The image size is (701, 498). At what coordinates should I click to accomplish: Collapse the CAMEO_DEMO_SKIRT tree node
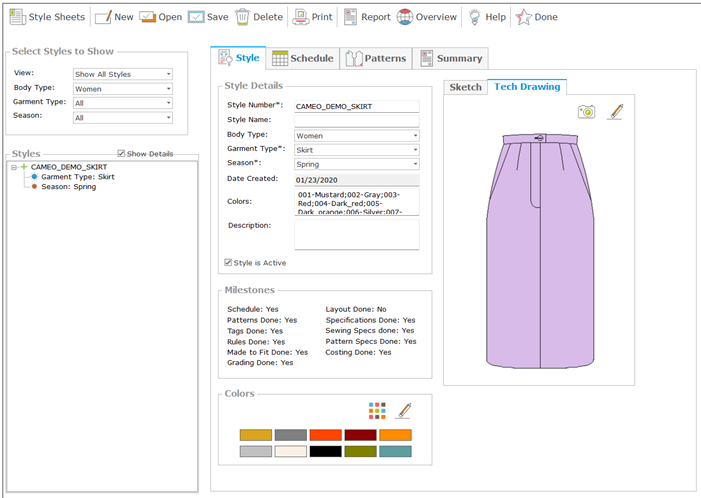14,167
